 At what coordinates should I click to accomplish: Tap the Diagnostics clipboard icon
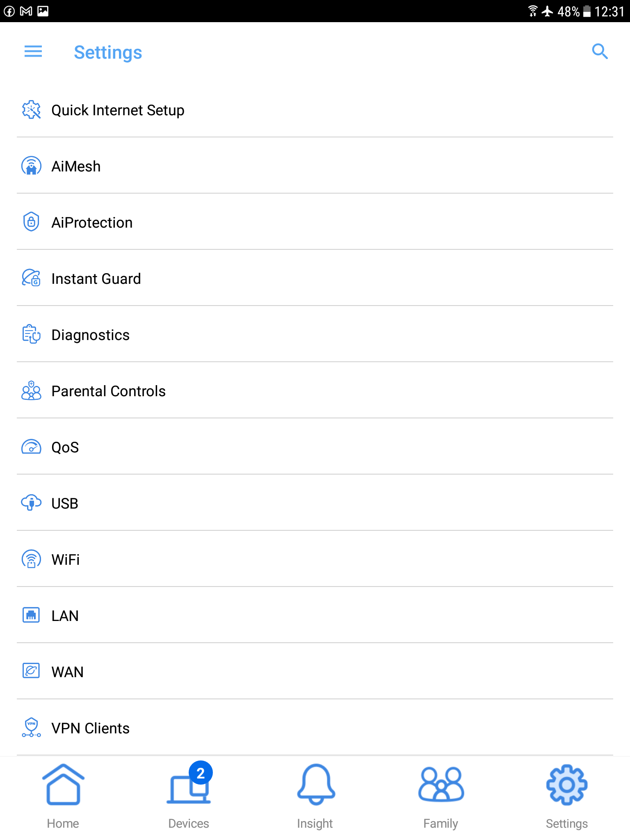click(31, 335)
